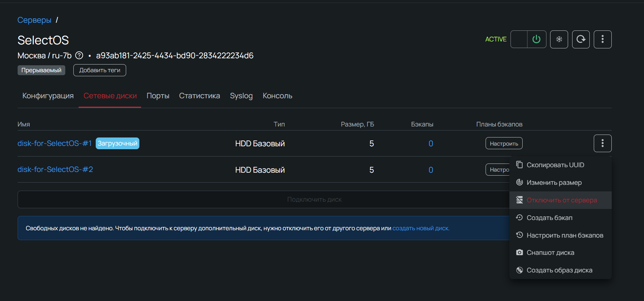Choose Создать бэкап from the menu
Image resolution: width=644 pixels, height=301 pixels.
[x=549, y=218]
